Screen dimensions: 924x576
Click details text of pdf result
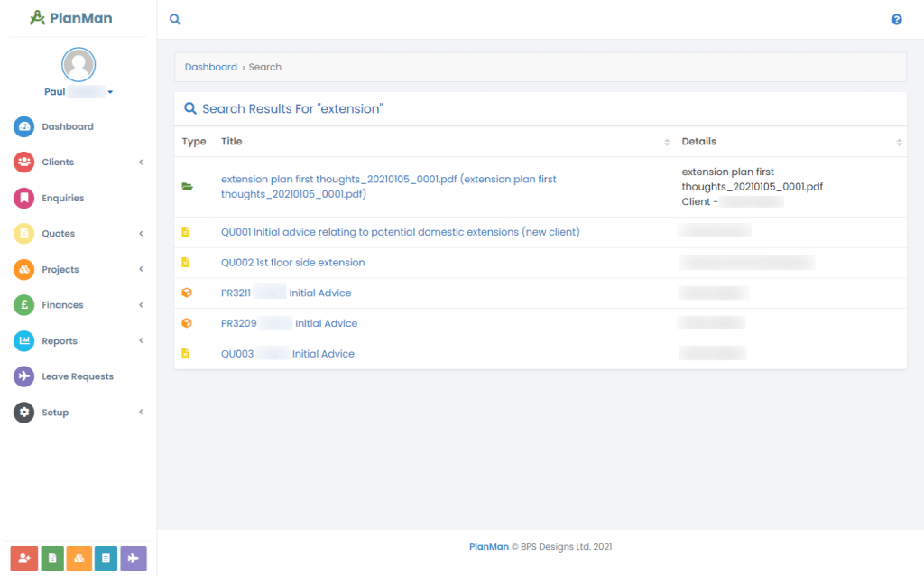[x=752, y=187]
